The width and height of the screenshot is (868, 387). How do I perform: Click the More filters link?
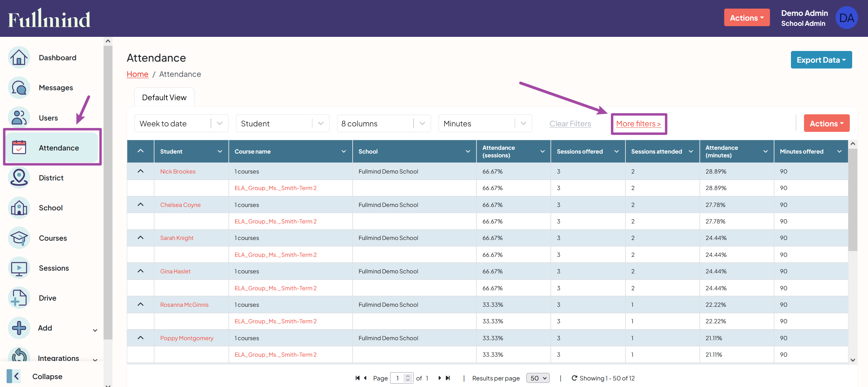coord(638,124)
